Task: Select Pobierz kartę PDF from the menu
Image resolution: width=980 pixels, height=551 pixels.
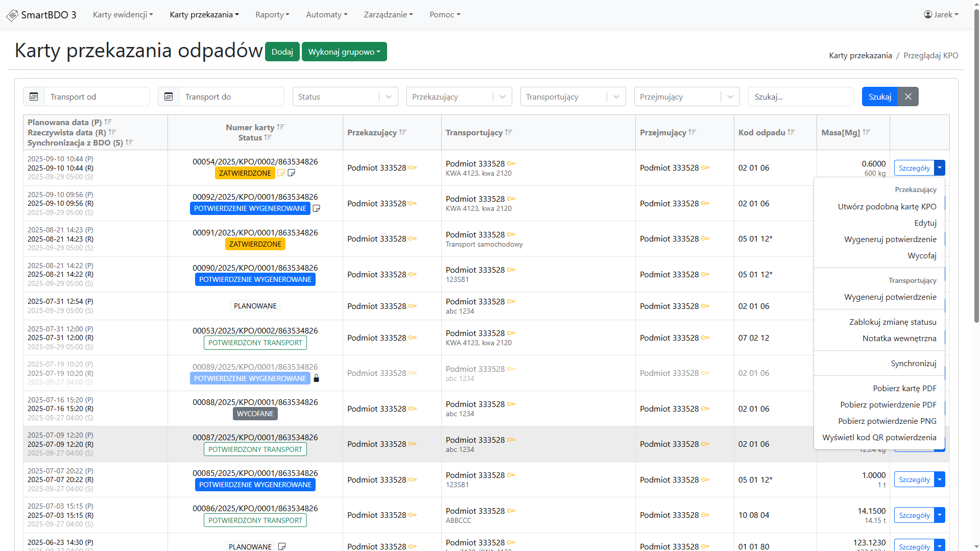Action: [x=904, y=388]
